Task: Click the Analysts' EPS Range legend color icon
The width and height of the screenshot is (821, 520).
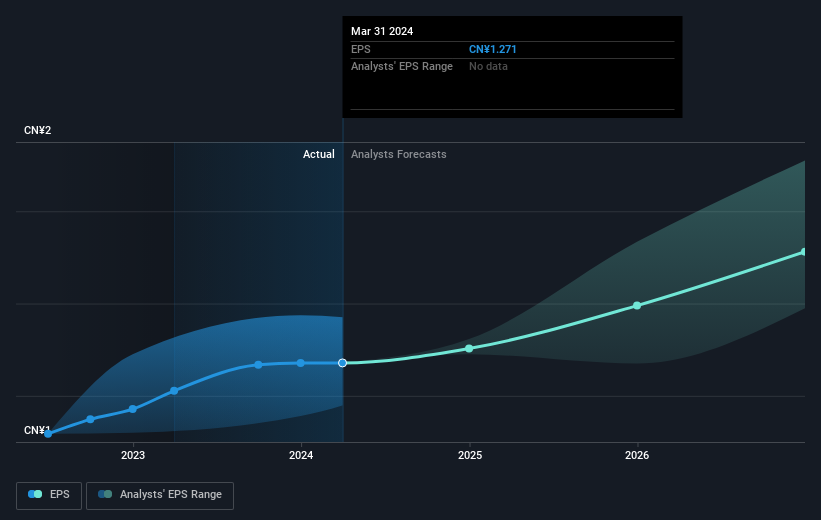Action: 105,494
